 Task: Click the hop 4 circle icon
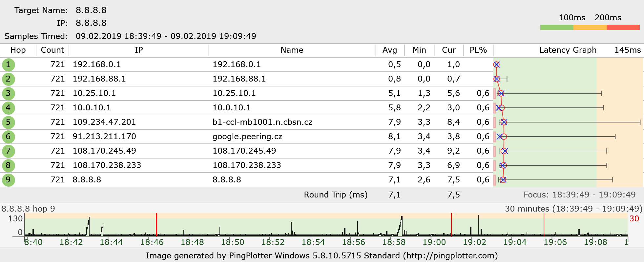coord(8,108)
